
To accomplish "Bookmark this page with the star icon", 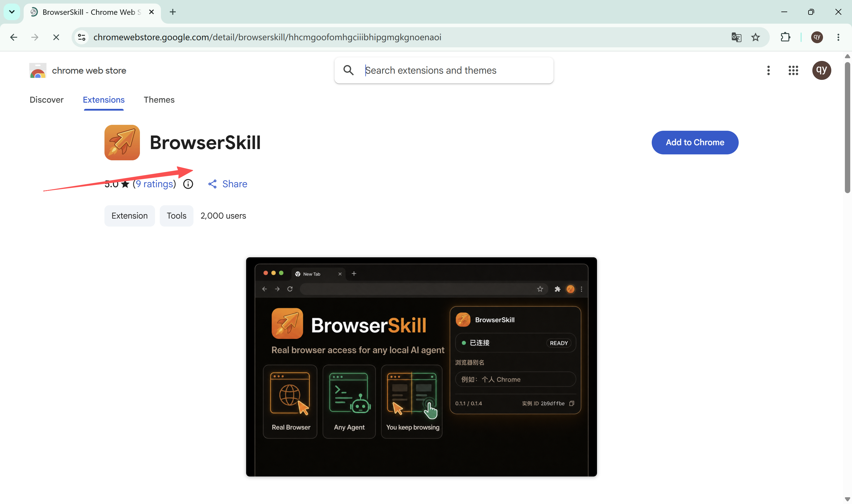I will pyautogui.click(x=756, y=37).
